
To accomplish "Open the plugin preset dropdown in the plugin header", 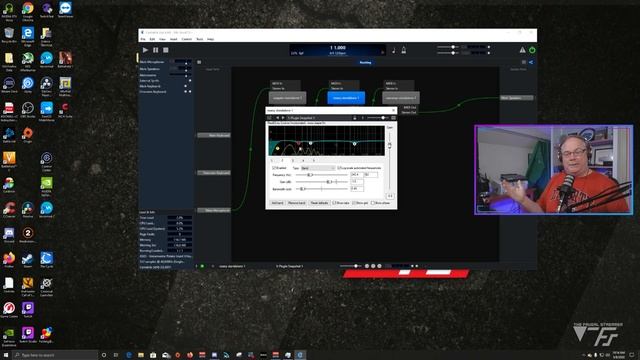I will click(318, 118).
